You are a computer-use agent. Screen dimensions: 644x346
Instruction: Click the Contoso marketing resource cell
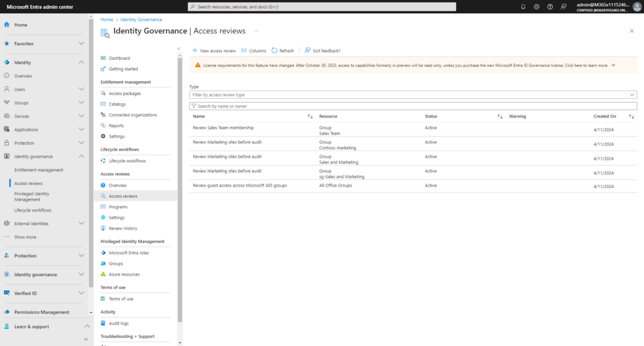click(x=338, y=148)
